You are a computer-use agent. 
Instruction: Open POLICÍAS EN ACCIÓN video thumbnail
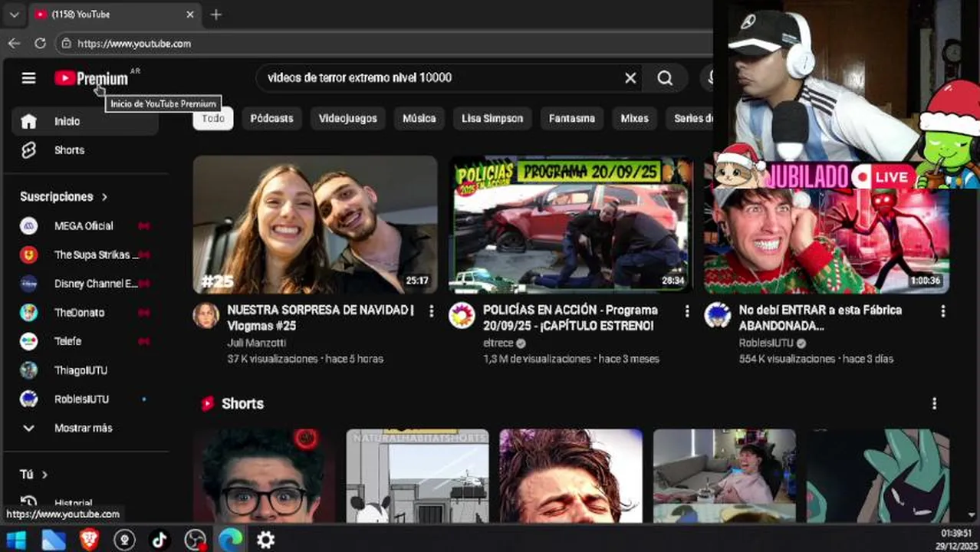click(571, 225)
